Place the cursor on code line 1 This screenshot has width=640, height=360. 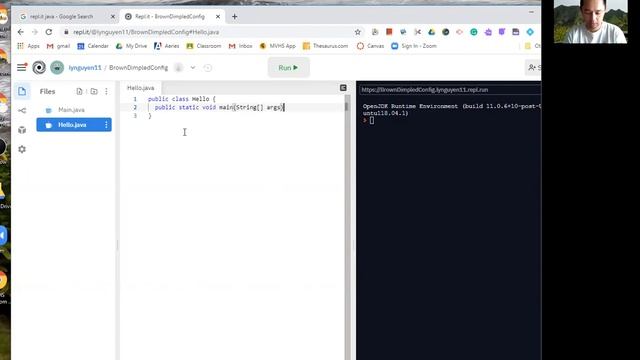pos(181,99)
